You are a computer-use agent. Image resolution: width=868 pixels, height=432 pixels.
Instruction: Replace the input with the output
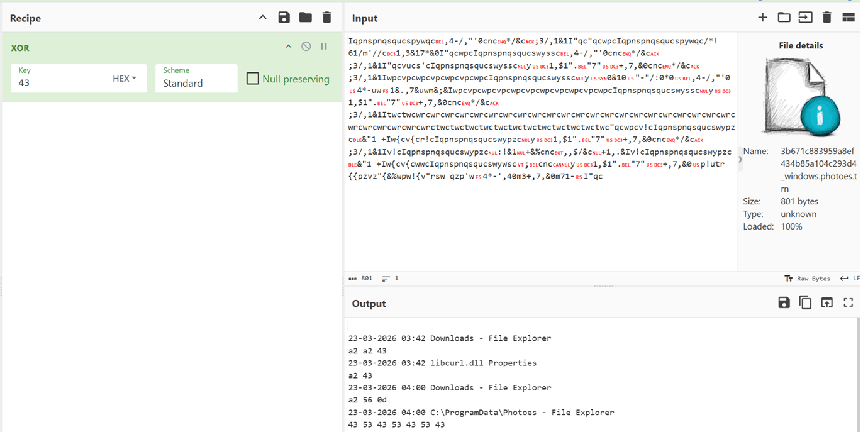coord(826,302)
